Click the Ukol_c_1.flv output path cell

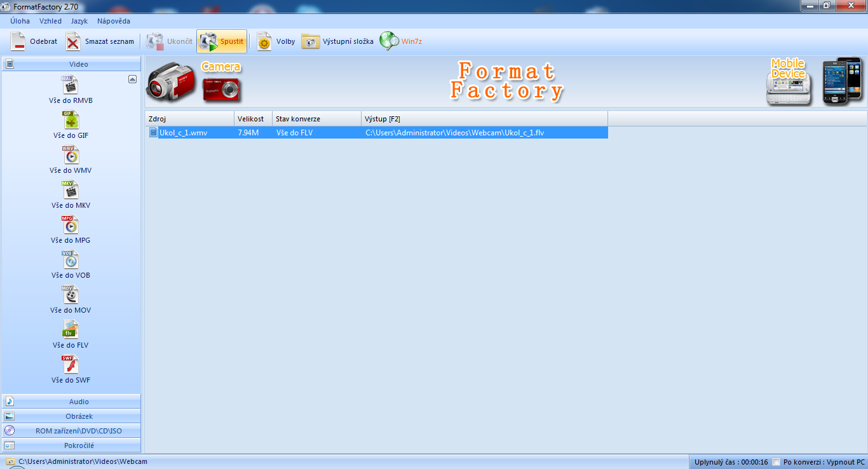454,132
